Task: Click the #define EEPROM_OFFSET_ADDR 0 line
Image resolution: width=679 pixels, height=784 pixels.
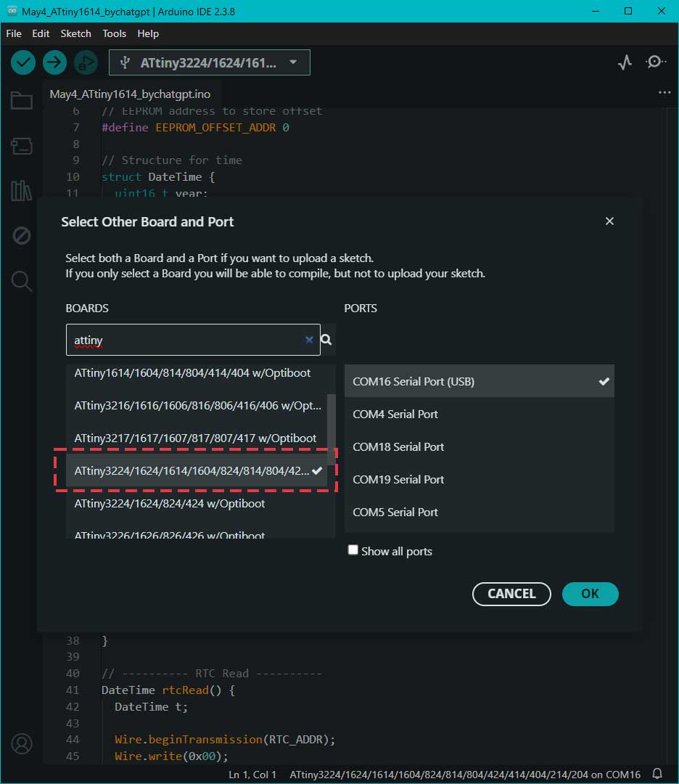Action: 195,128
